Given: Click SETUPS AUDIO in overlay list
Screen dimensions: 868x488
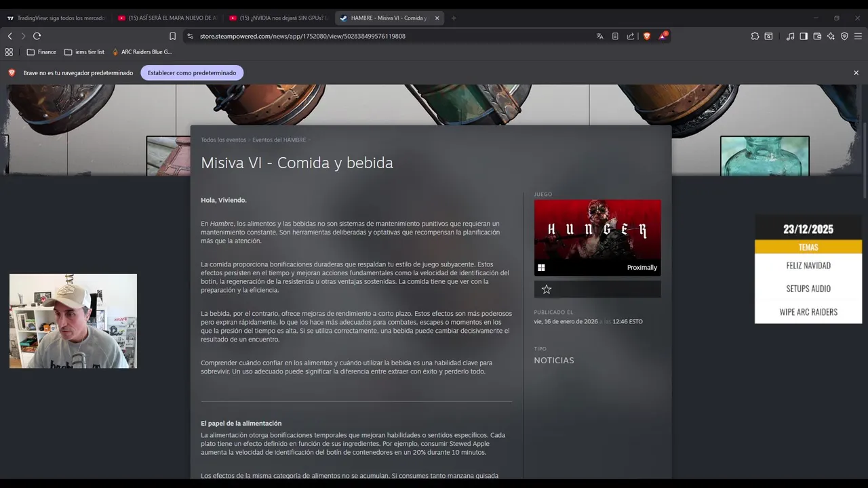Looking at the screenshot, I should point(808,289).
